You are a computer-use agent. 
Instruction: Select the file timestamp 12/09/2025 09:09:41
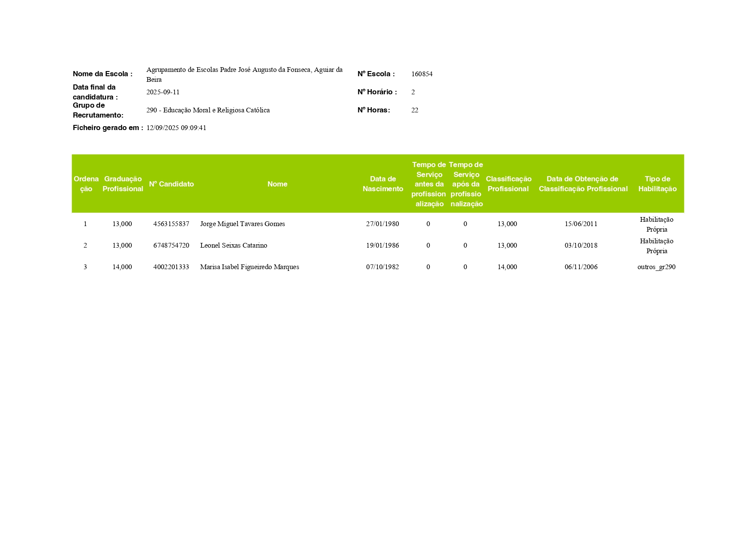tap(176, 128)
